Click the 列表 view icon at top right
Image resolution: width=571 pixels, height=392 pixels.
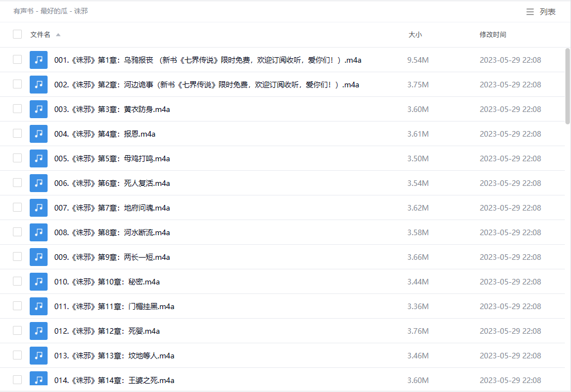pyautogui.click(x=530, y=11)
